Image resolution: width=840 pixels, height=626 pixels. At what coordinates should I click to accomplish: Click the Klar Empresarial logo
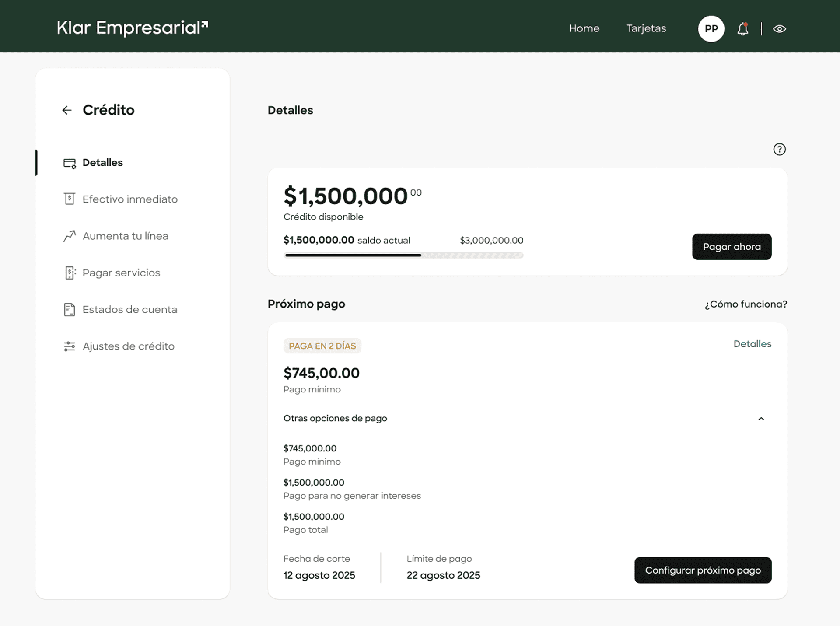point(133,28)
